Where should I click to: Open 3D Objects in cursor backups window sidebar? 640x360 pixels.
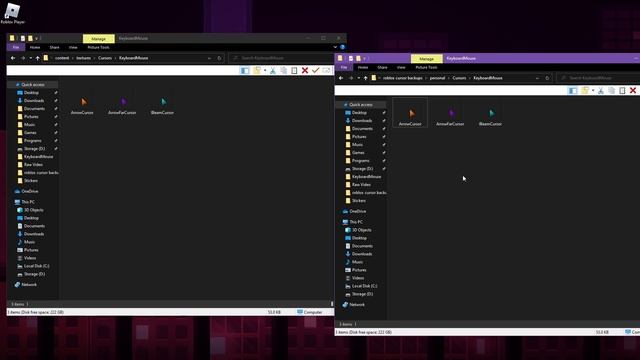(x=362, y=230)
